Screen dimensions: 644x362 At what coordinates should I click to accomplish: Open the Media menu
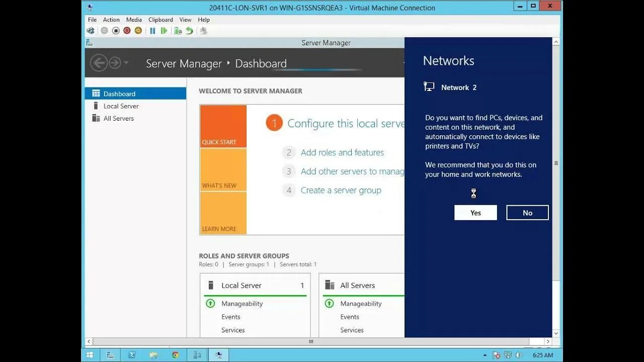(x=134, y=20)
